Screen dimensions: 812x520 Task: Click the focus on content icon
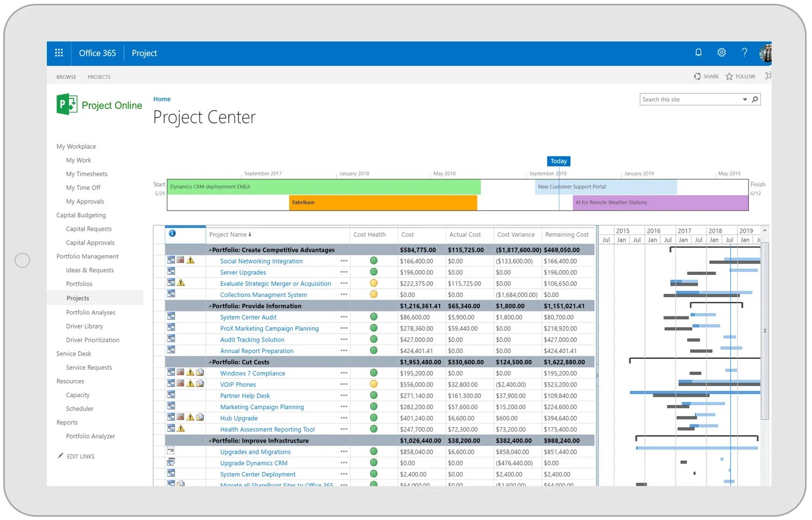[x=768, y=75]
